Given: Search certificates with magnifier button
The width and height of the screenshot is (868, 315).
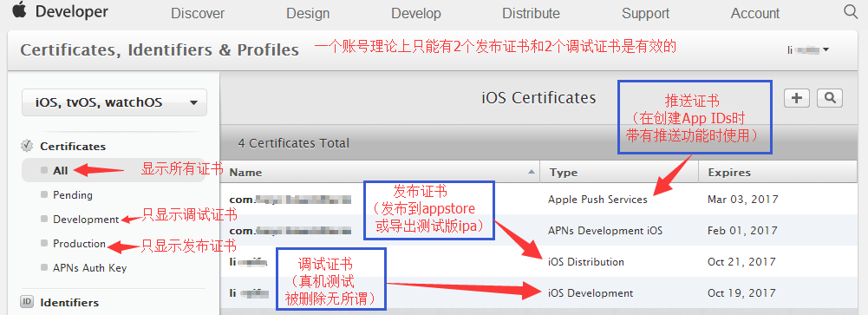Looking at the screenshot, I should pos(829,98).
